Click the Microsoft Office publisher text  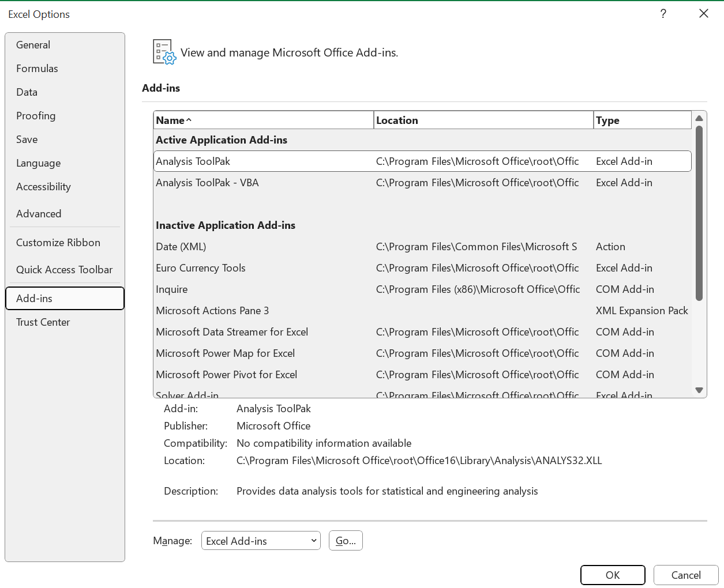pos(273,426)
